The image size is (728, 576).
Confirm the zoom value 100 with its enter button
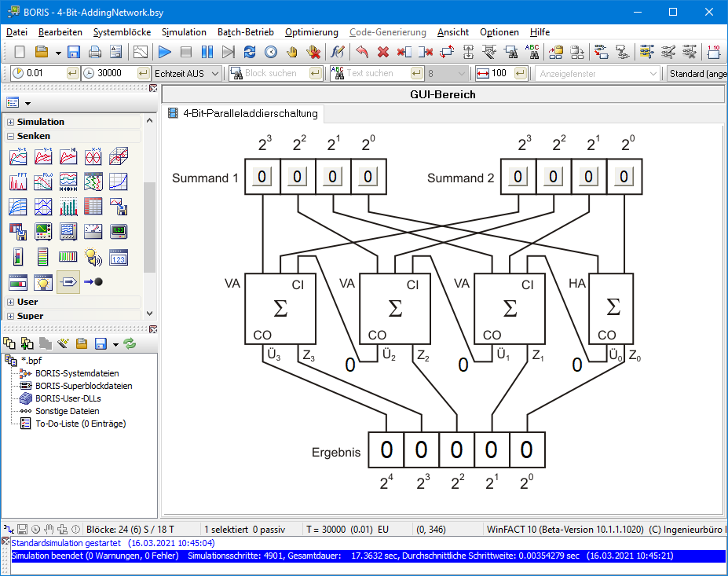coord(521,73)
